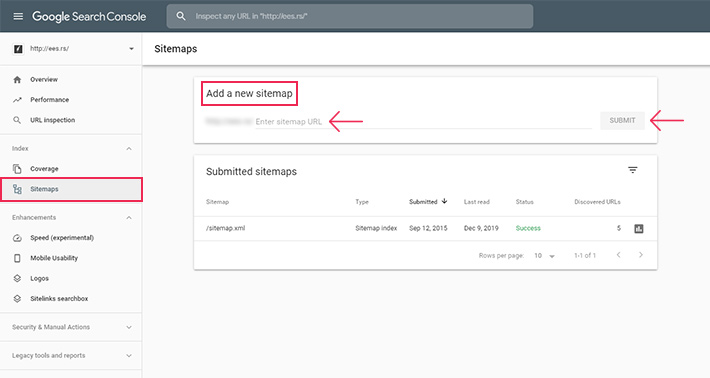Image resolution: width=710 pixels, height=378 pixels.
Task: Expand Security & Manual Actions section
Action: [x=129, y=327]
